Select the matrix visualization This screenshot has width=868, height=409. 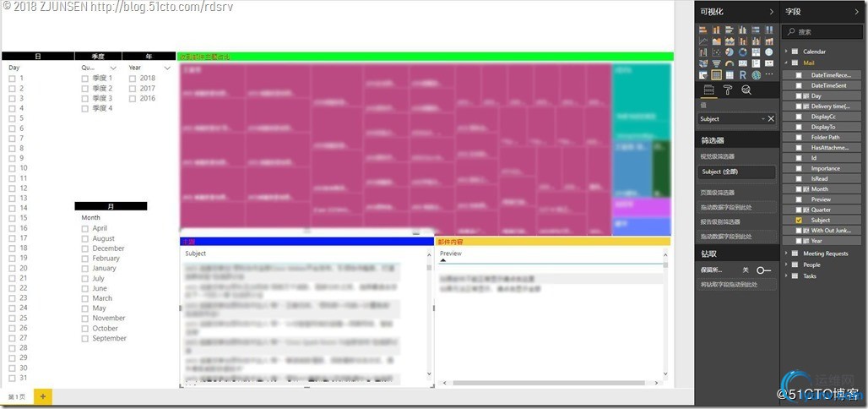pos(730,74)
